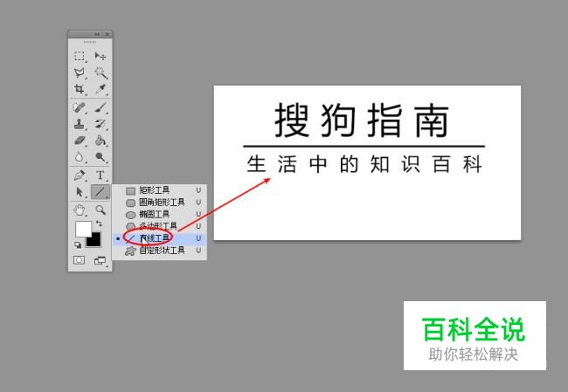Select the Spot Healing Brush tool
The image size is (568, 392).
click(80, 107)
